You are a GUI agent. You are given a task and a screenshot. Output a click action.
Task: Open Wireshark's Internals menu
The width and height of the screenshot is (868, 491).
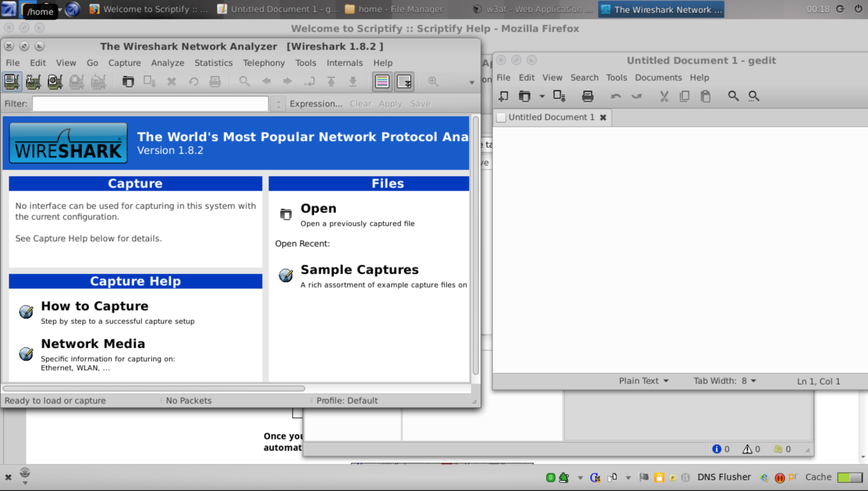[344, 62]
